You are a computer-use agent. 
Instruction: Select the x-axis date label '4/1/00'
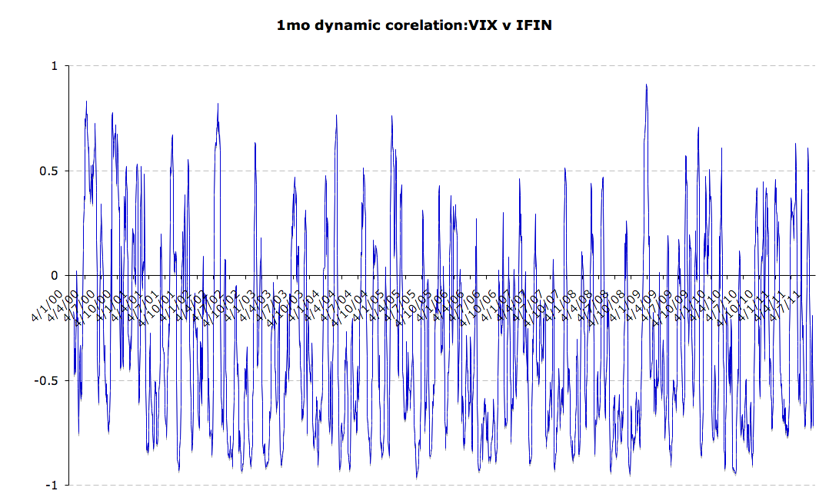pyautogui.click(x=48, y=305)
